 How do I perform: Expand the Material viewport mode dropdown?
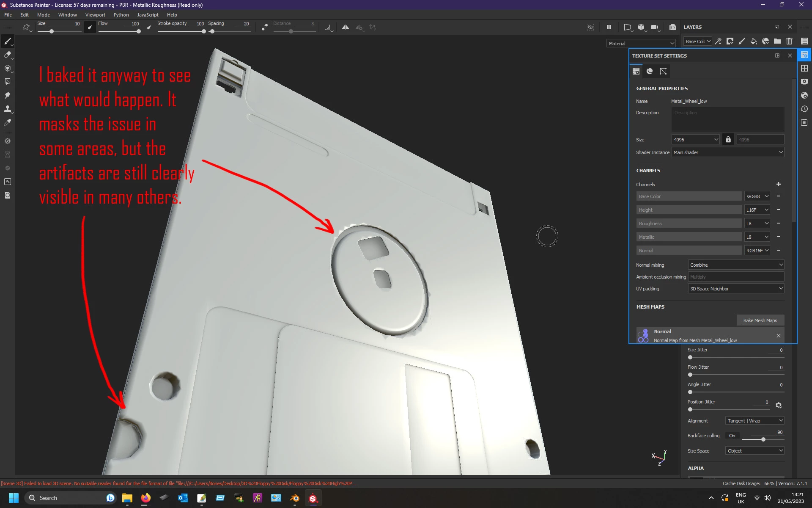pyautogui.click(x=641, y=43)
